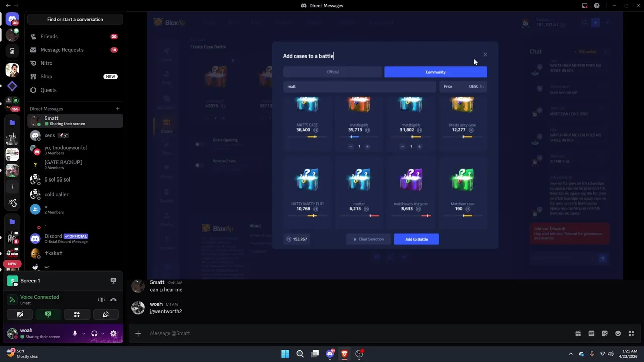Open the Windows Start menu

click(x=285, y=354)
